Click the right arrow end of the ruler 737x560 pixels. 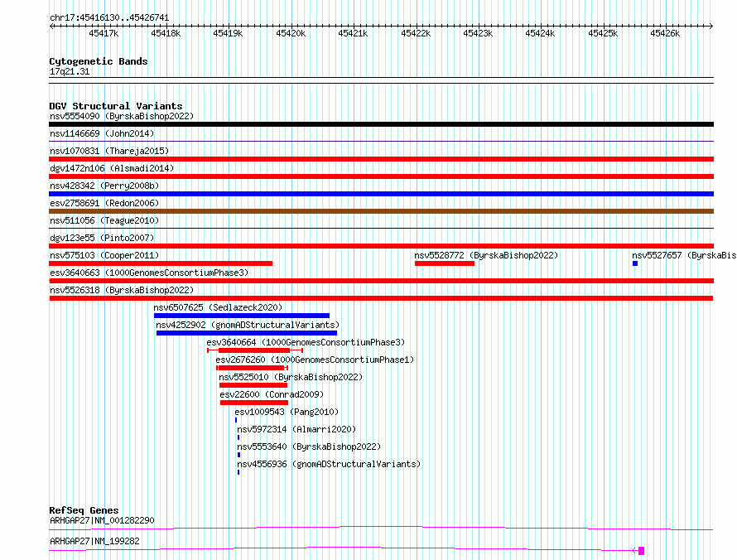711,26
